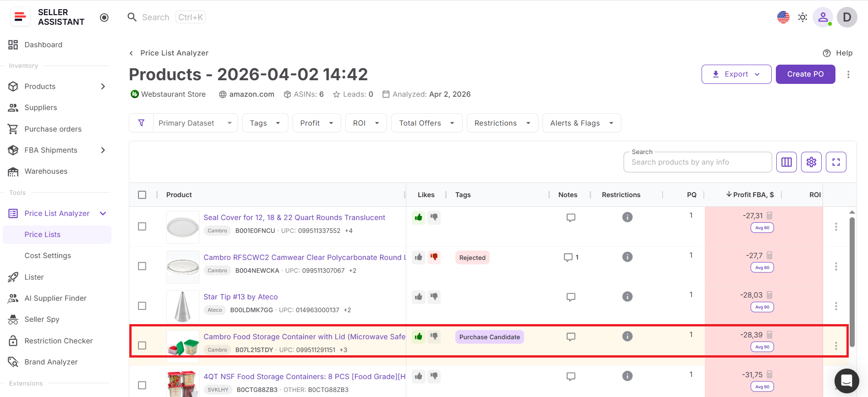Select the Star Tip #13 row checkbox
The height and width of the screenshot is (397, 868).
point(142,306)
